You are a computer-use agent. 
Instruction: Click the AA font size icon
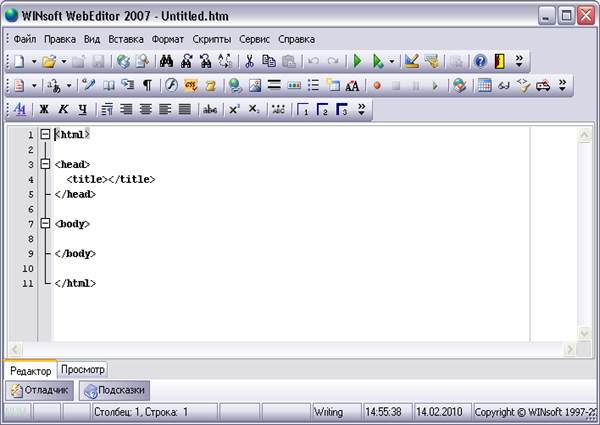pyautogui.click(x=352, y=86)
